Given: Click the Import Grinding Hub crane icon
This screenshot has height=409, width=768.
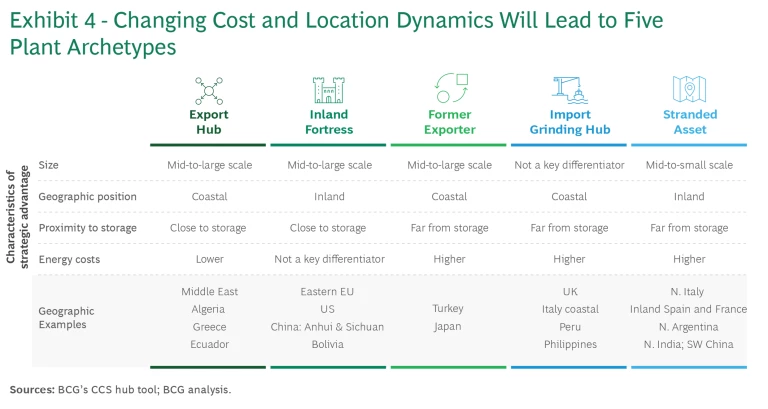Looking at the screenshot, I should point(570,90).
